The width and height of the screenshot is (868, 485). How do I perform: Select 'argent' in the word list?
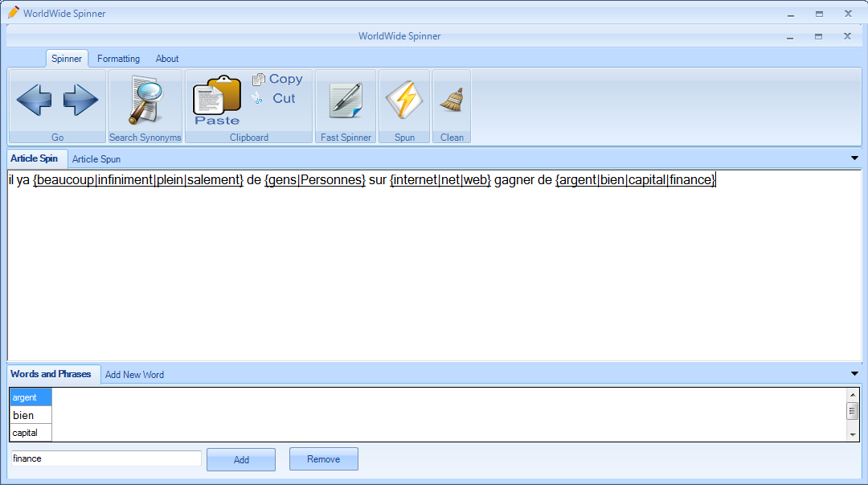tap(31, 397)
